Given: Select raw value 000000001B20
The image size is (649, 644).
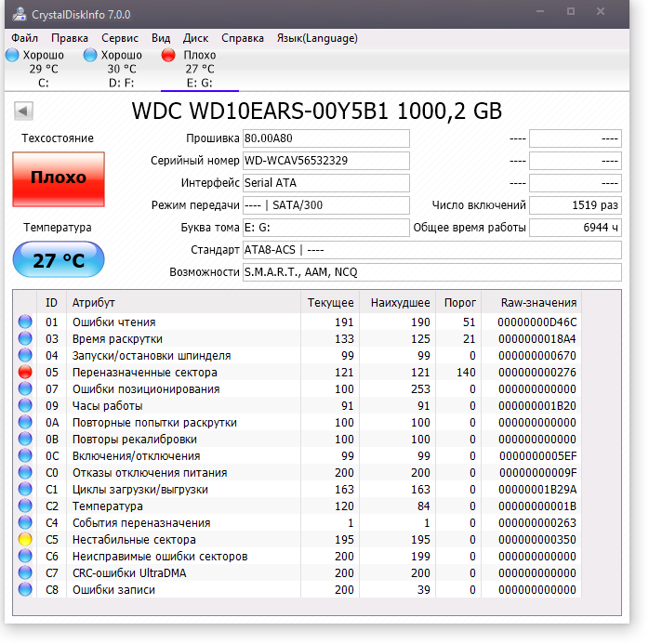Looking at the screenshot, I should pos(536,406).
